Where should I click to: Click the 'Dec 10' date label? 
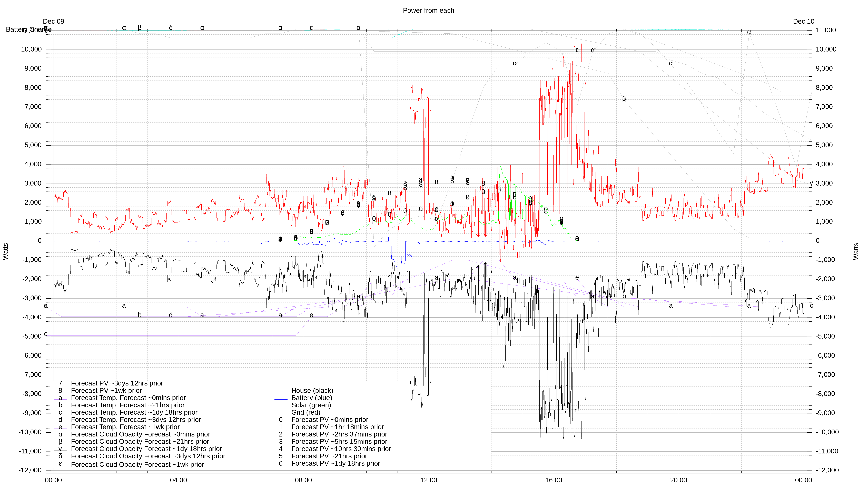(803, 22)
